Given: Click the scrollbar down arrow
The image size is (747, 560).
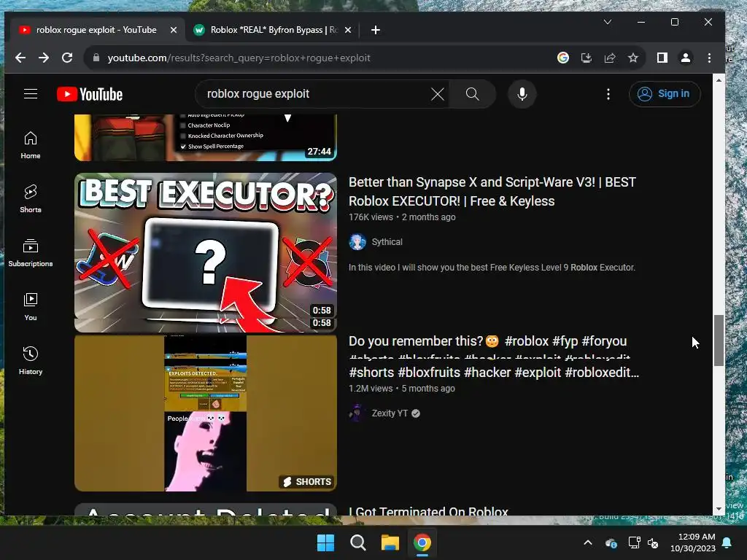Looking at the screenshot, I should (x=719, y=510).
